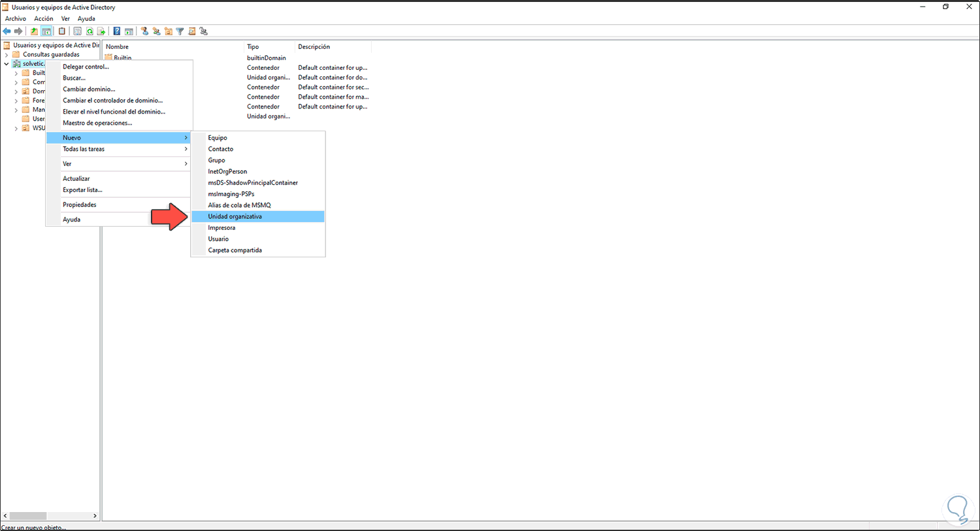Click the Descripción column header
980x531 pixels.
click(333, 47)
